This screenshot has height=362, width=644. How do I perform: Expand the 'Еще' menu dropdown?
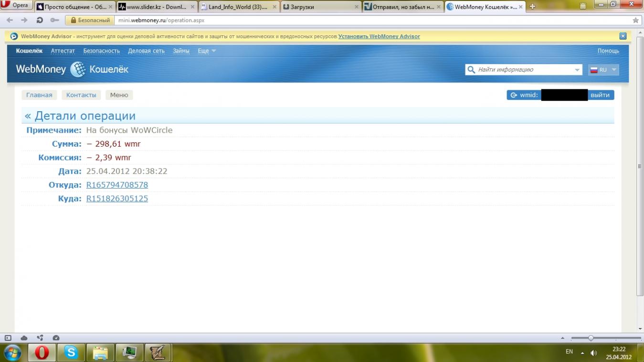(x=207, y=51)
